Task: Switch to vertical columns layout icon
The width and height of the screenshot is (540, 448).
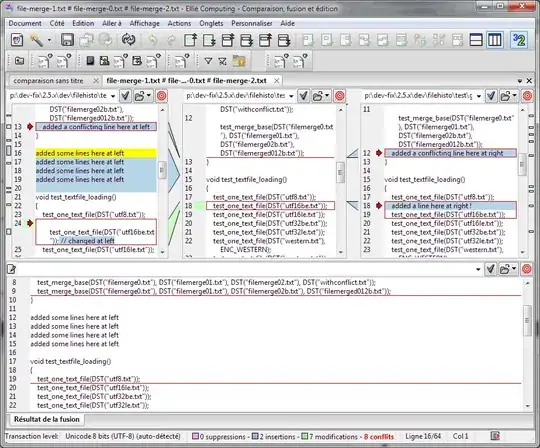Action: tap(495, 40)
